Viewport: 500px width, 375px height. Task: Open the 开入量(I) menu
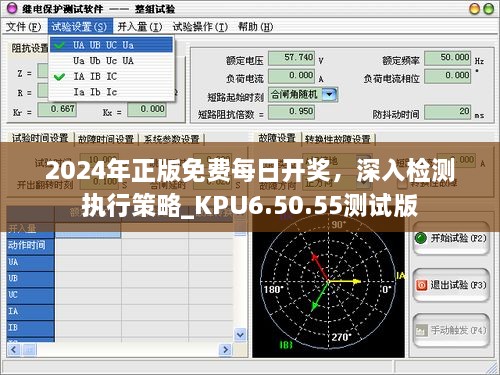click(139, 27)
